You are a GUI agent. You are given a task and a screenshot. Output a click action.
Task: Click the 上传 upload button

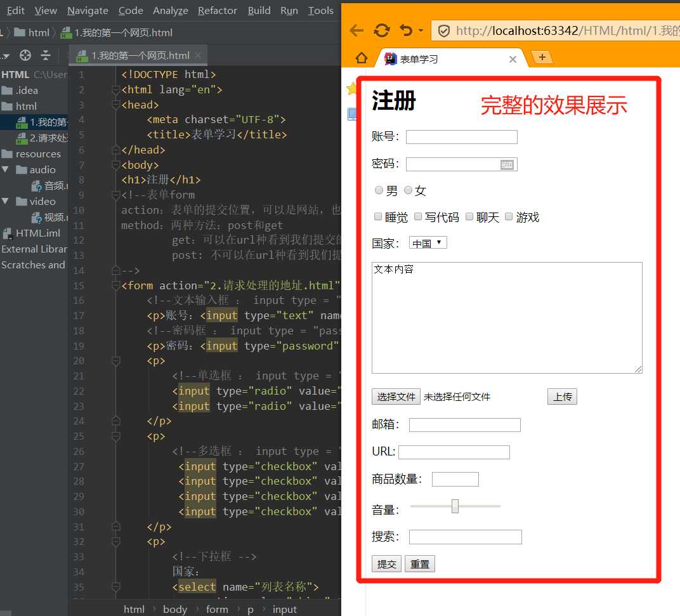pos(562,396)
